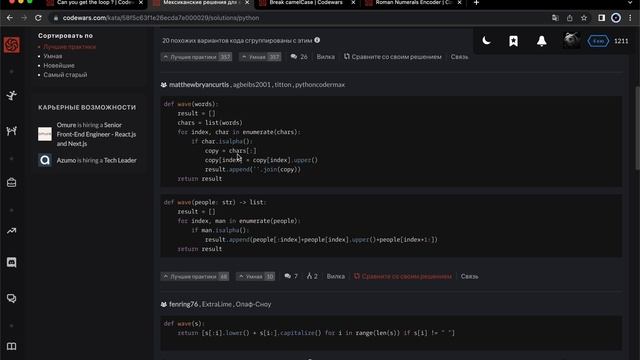Viewport: 640px width, 360px height.
Task: Open fenring76 user profile
Action: [x=183, y=304]
